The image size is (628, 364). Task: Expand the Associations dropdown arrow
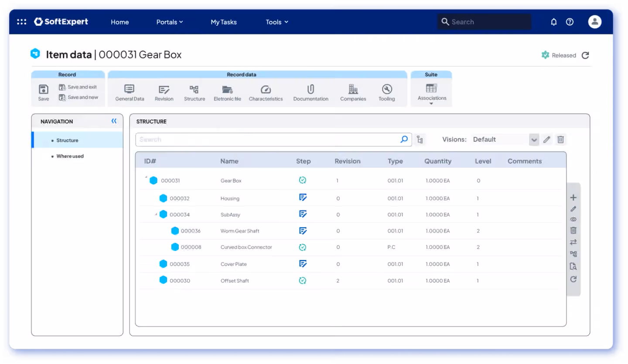pyautogui.click(x=431, y=104)
